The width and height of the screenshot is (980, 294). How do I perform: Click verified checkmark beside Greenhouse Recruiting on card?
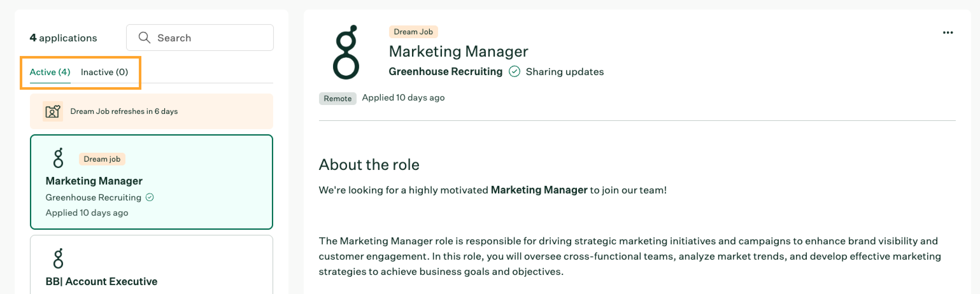(x=150, y=197)
